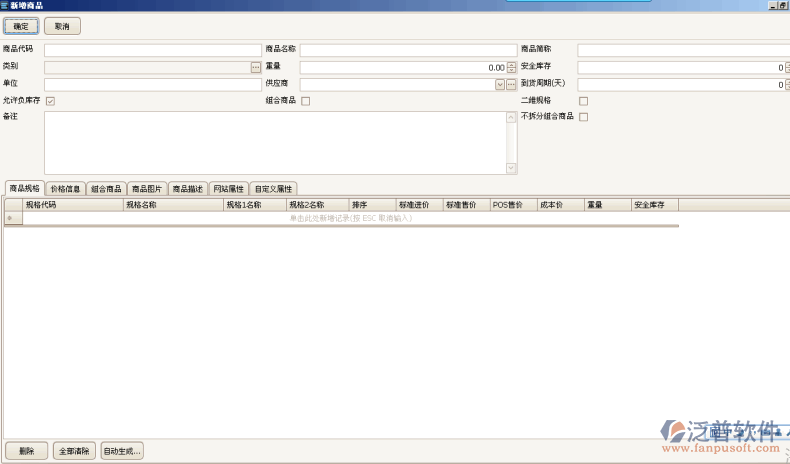Viewport: 790px width, 464px height.
Task: Focus the 商品代码 input field
Action: [x=153, y=50]
